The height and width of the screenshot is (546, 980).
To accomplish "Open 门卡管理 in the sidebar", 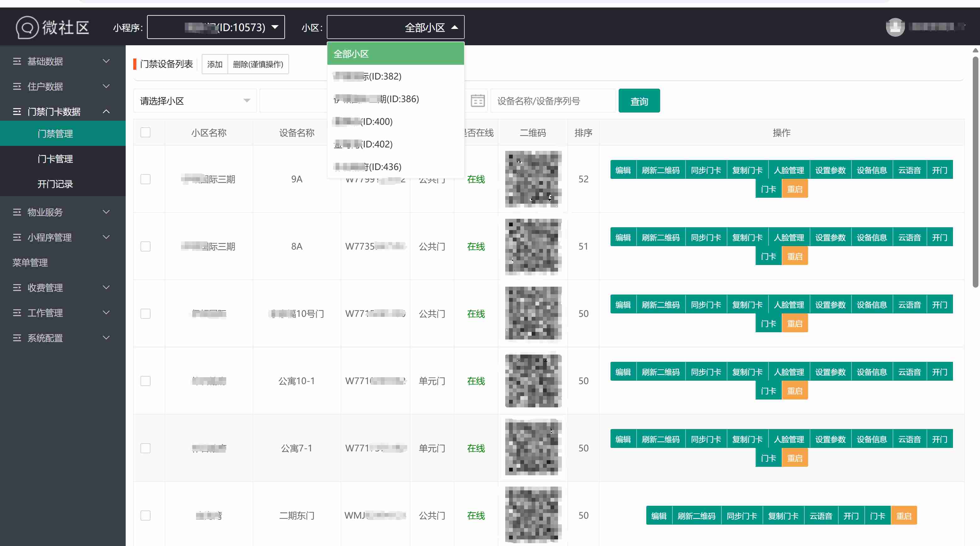I will tap(63, 159).
